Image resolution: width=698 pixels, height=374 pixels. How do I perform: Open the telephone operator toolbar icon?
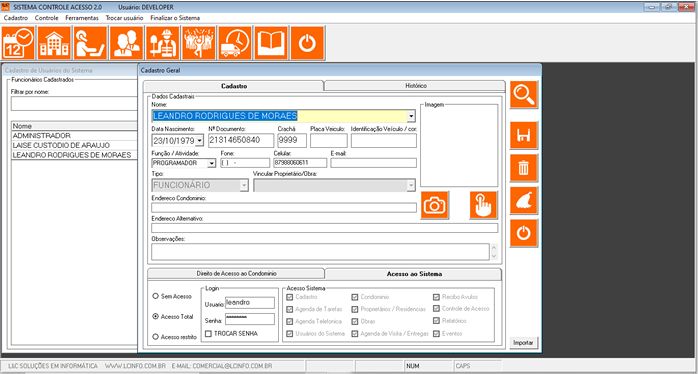(90, 43)
